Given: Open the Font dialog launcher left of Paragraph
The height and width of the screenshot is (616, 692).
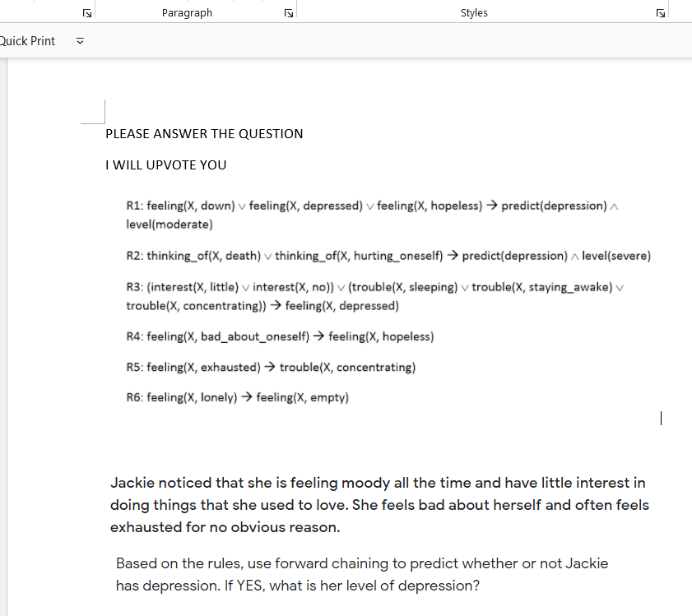Looking at the screenshot, I should pyautogui.click(x=87, y=13).
